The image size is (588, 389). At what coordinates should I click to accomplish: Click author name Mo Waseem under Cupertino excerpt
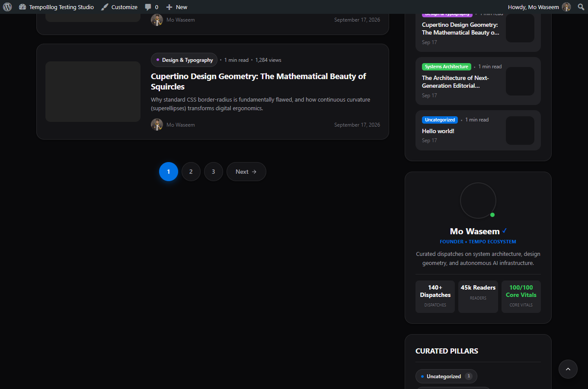(181, 125)
